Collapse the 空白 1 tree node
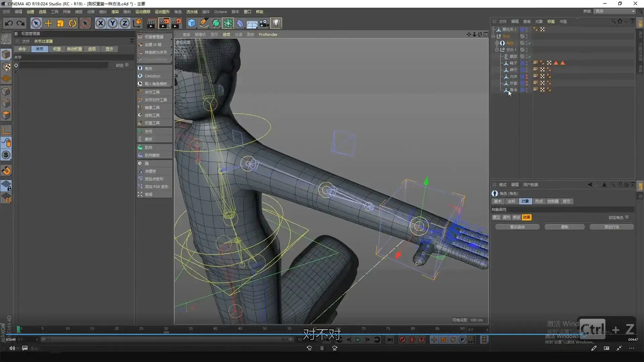This screenshot has height=362, width=644. tap(497, 50)
